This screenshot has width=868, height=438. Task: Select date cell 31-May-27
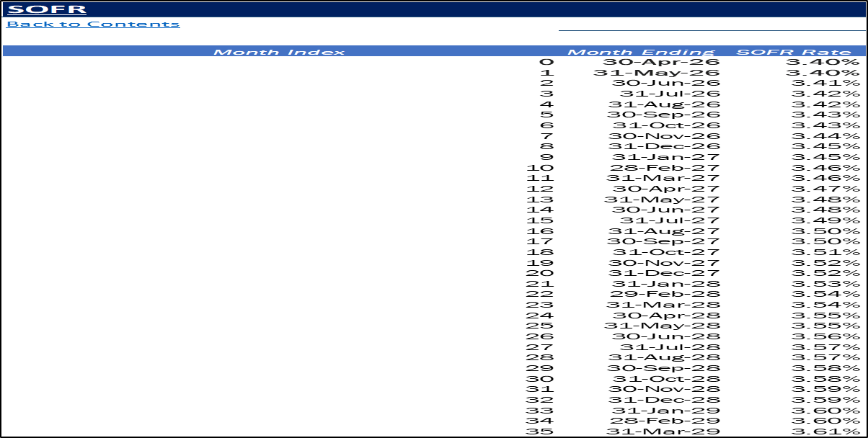[662, 200]
